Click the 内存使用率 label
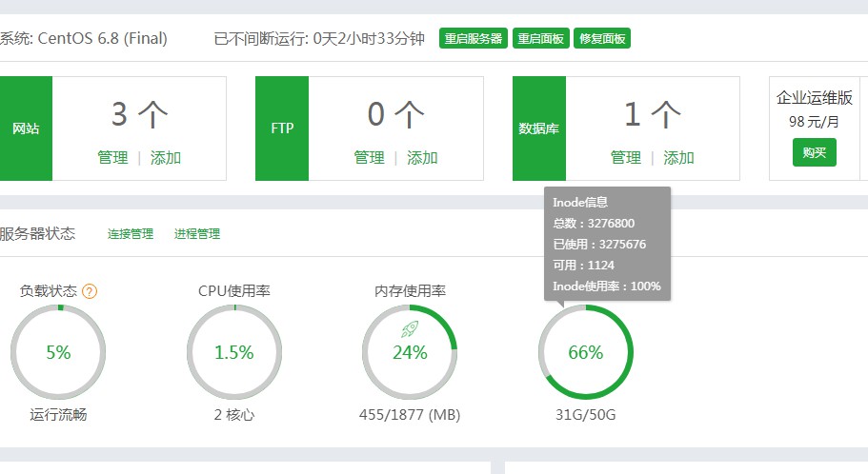The image size is (868, 474). point(410,291)
